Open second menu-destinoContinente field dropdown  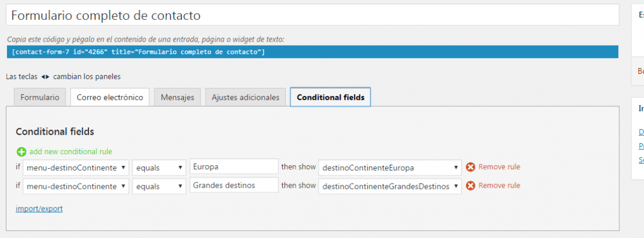[76, 186]
